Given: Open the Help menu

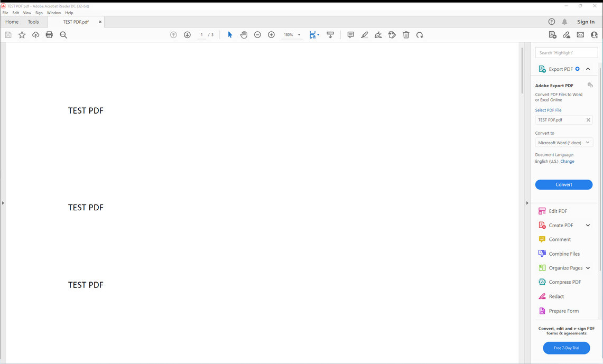Looking at the screenshot, I should (69, 13).
